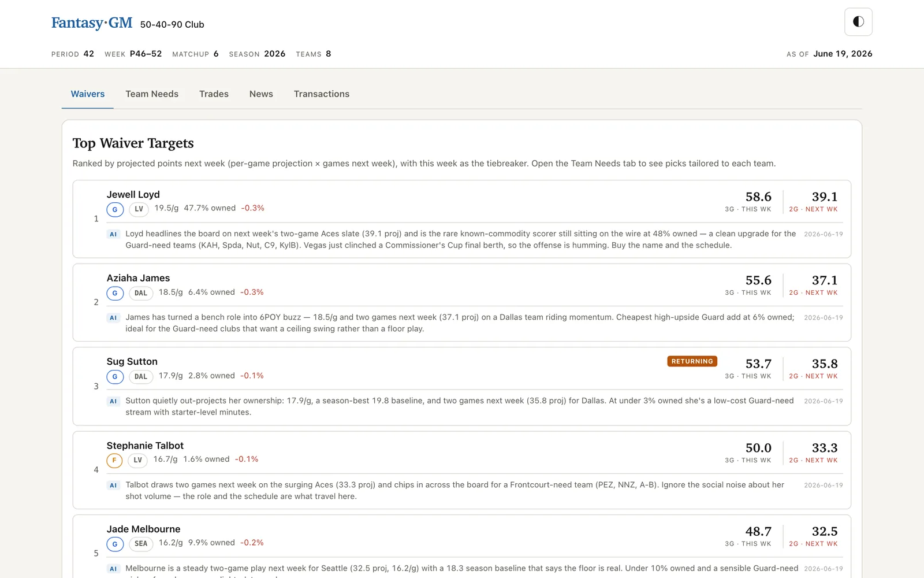
Task: Select the 58.6 this-week projection for Loyd
Action: 758,197
